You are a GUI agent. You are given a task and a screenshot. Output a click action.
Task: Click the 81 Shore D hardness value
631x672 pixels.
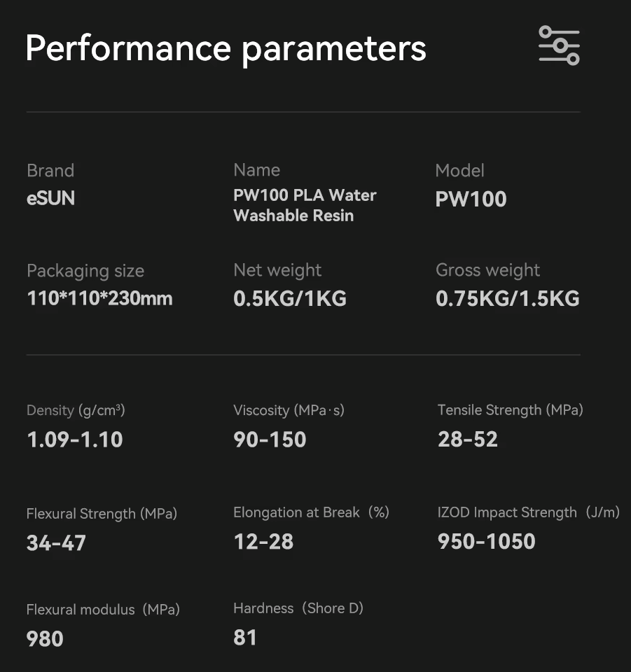pos(245,638)
